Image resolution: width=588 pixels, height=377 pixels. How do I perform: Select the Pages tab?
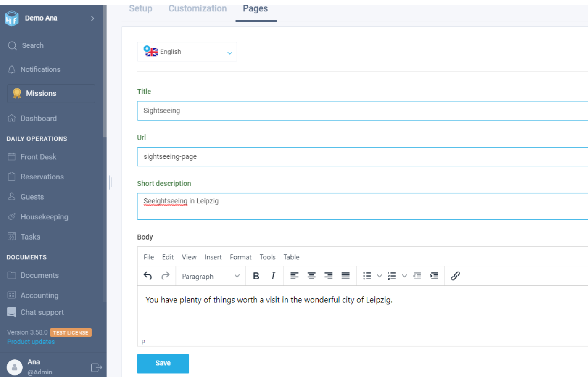(255, 9)
